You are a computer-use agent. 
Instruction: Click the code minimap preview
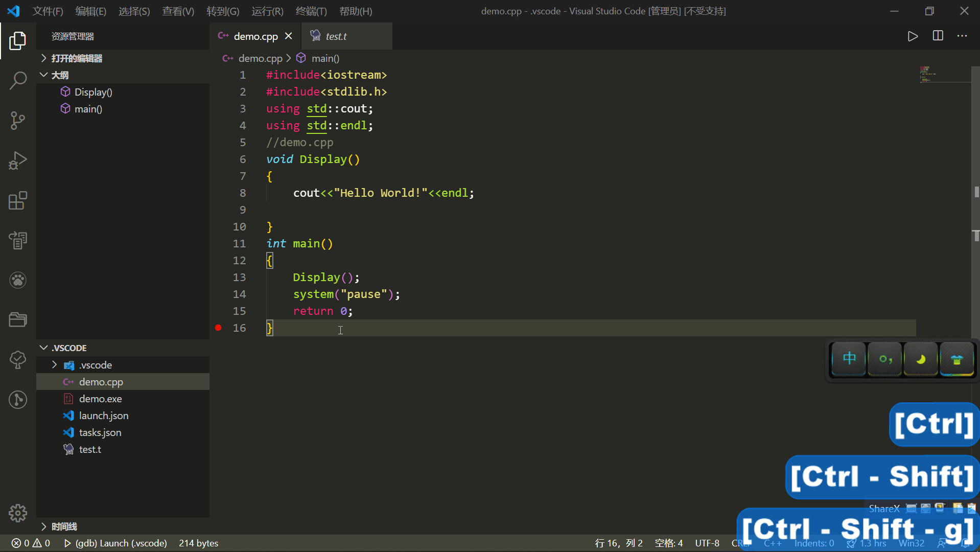(x=928, y=74)
